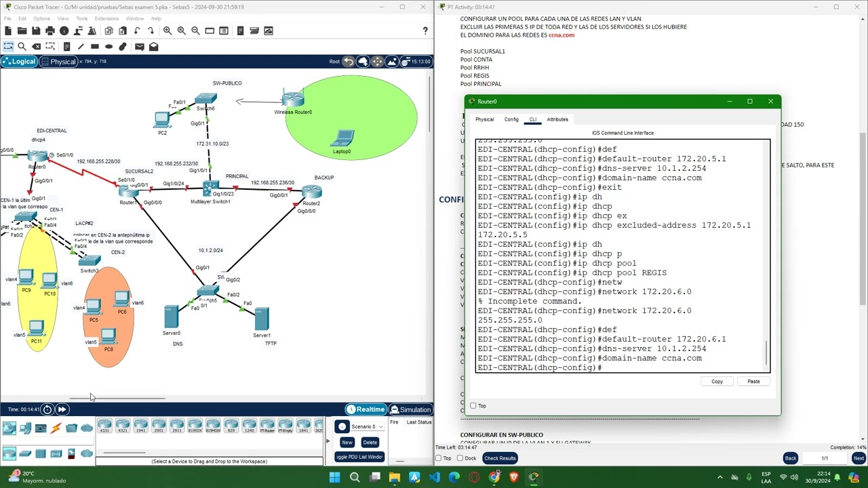Open the Physical tab in Router0 window
The image size is (868, 488).
click(484, 119)
